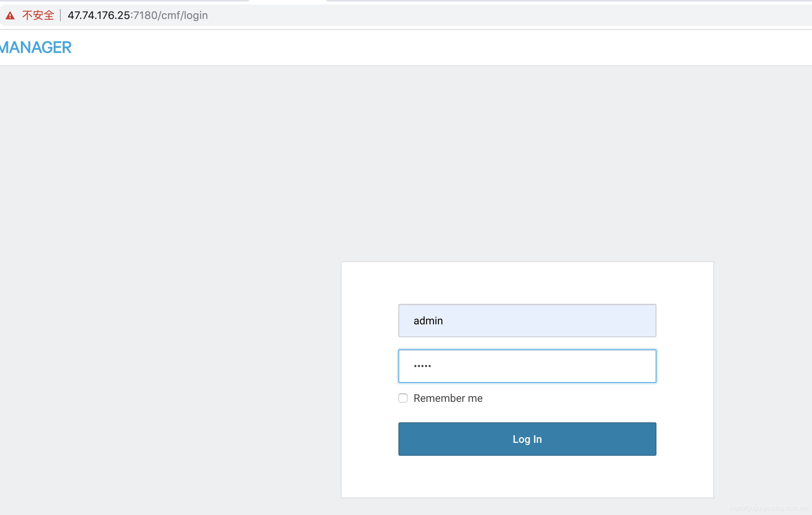This screenshot has height=515, width=812.
Task: Click blank area inside white login panel
Action: (x=527, y=283)
